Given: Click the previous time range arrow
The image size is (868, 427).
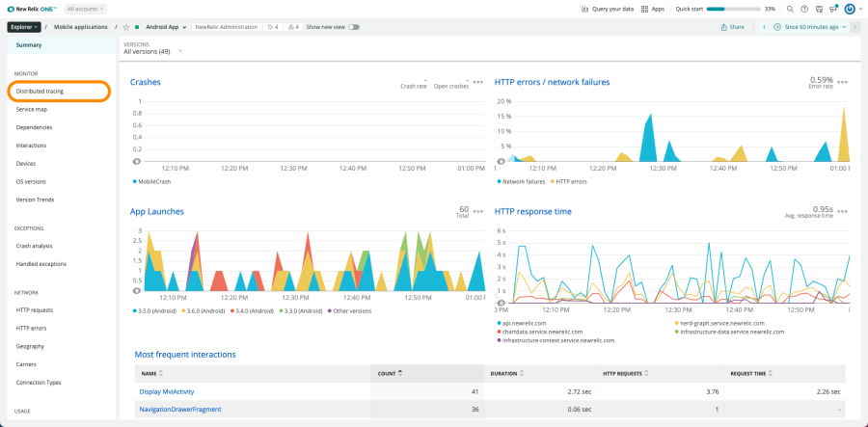Looking at the screenshot, I should tap(765, 27).
